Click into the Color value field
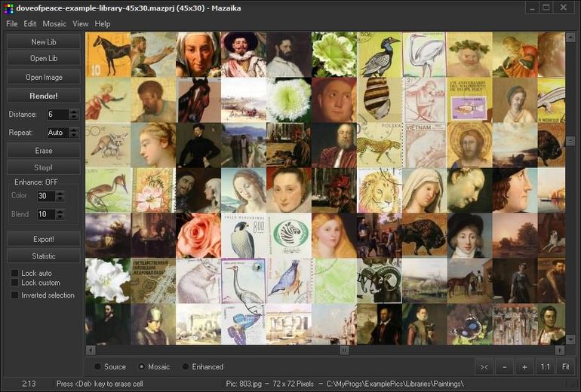581x392 pixels. click(46, 196)
